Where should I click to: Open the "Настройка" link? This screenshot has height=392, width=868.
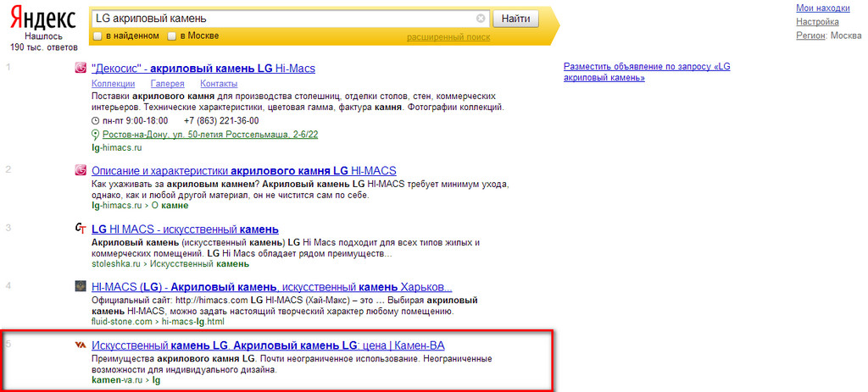click(817, 21)
